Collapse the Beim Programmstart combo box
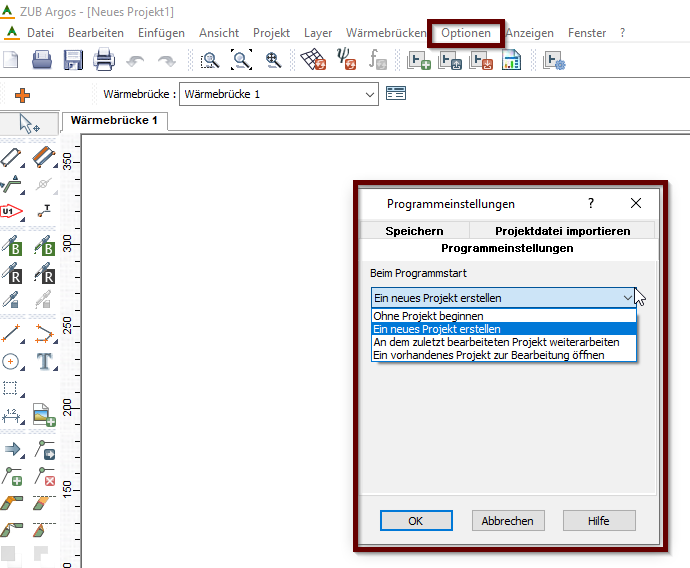This screenshot has width=690, height=568. pos(627,298)
